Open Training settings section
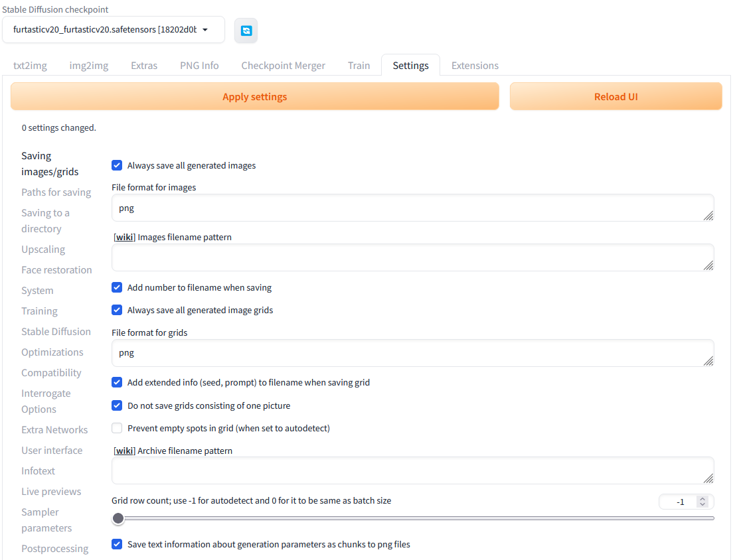Image resolution: width=735 pixels, height=560 pixels. pos(39,311)
